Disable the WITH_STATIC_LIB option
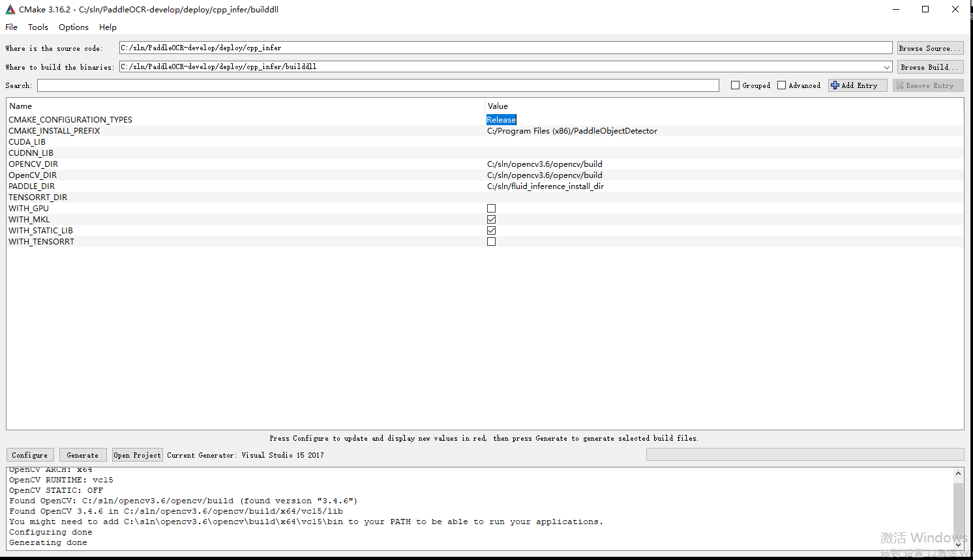 pyautogui.click(x=491, y=230)
